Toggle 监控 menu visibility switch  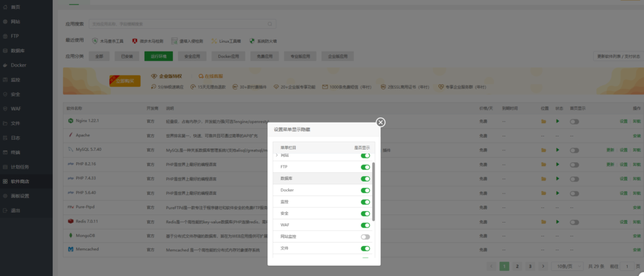(x=365, y=202)
